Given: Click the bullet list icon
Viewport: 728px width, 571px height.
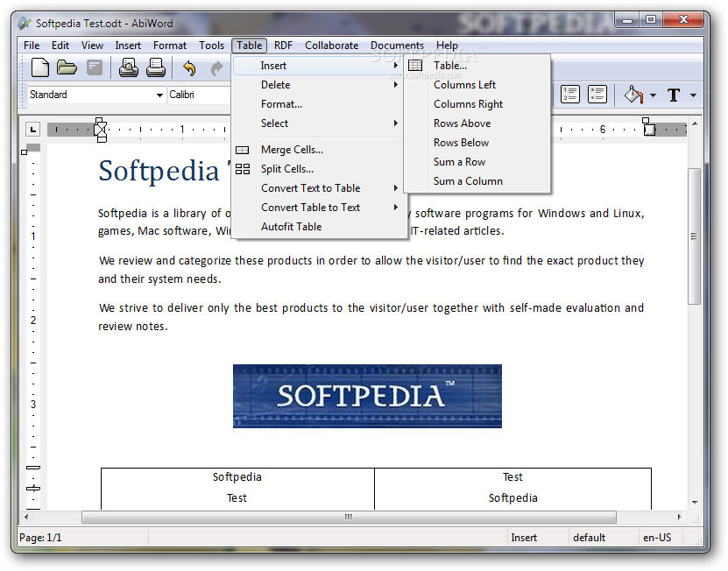Looking at the screenshot, I should point(597,95).
